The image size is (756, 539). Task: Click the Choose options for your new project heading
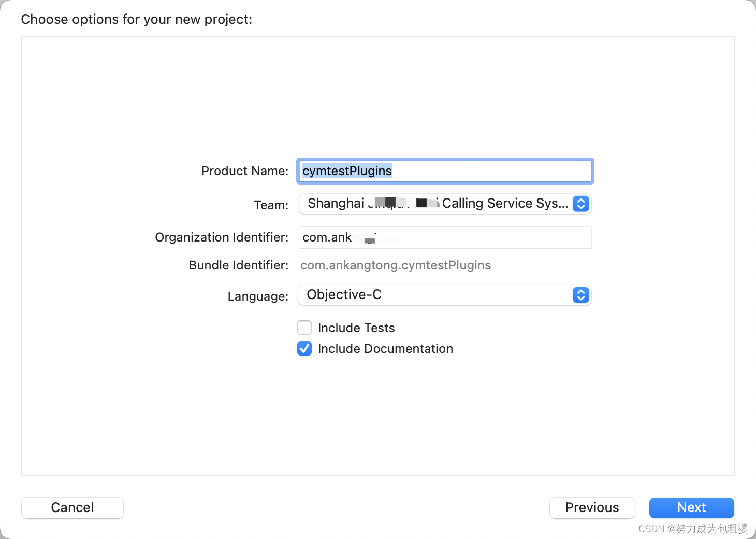pyautogui.click(x=137, y=19)
